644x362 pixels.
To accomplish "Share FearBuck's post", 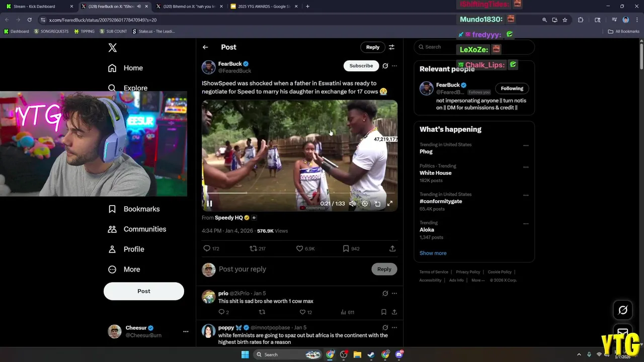I will click(x=392, y=248).
